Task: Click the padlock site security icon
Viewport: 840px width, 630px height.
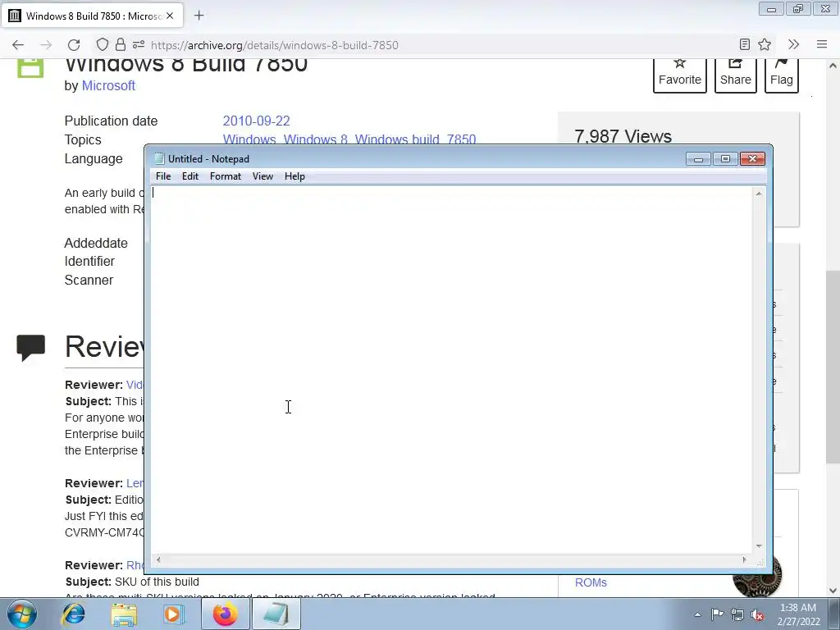Action: click(121, 45)
